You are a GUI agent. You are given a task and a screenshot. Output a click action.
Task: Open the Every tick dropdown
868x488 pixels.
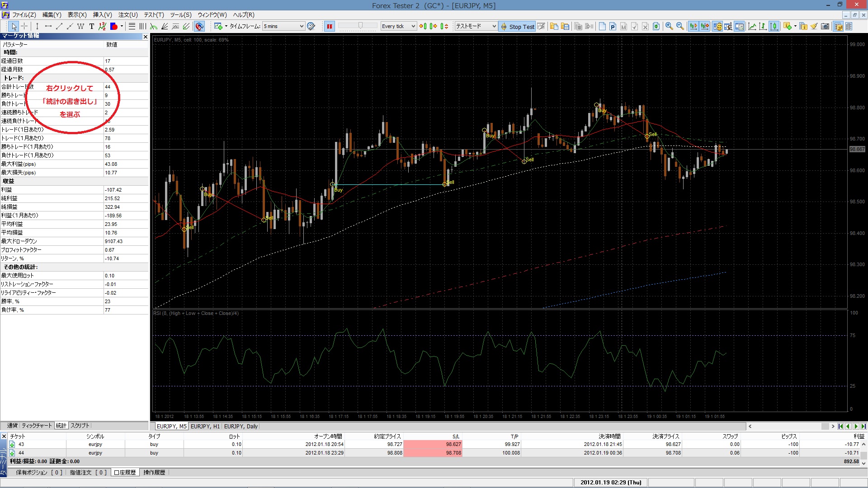(x=398, y=26)
